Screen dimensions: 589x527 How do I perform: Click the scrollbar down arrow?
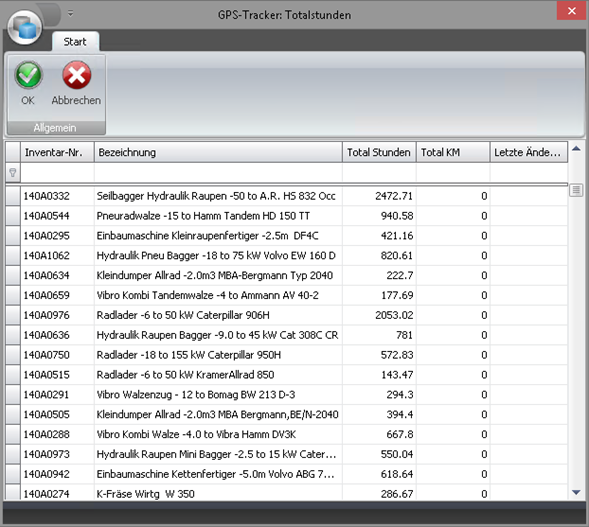(576, 492)
